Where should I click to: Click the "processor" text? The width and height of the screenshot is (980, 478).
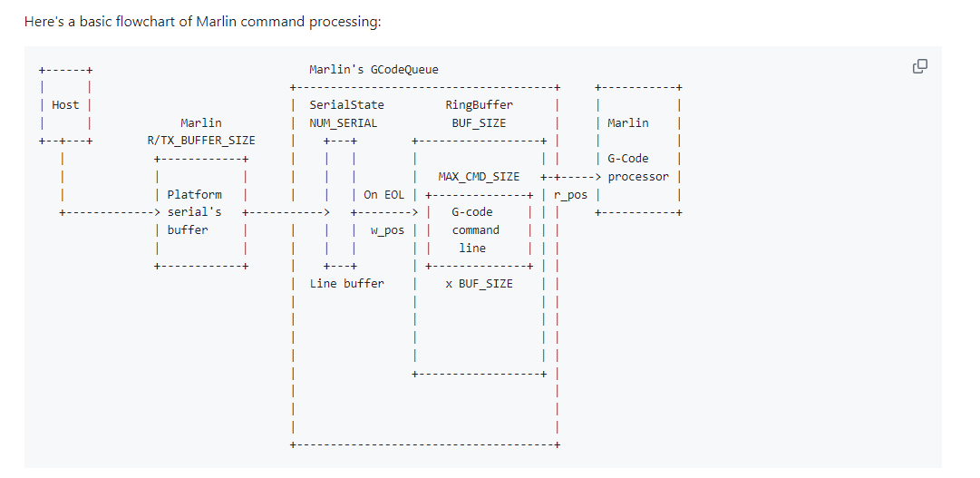[638, 176]
